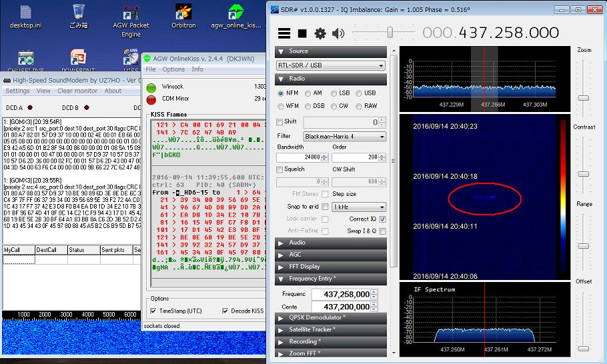Open the desktop.ini desktop icon
Viewport: 607px width, 364px height.
click(25, 17)
